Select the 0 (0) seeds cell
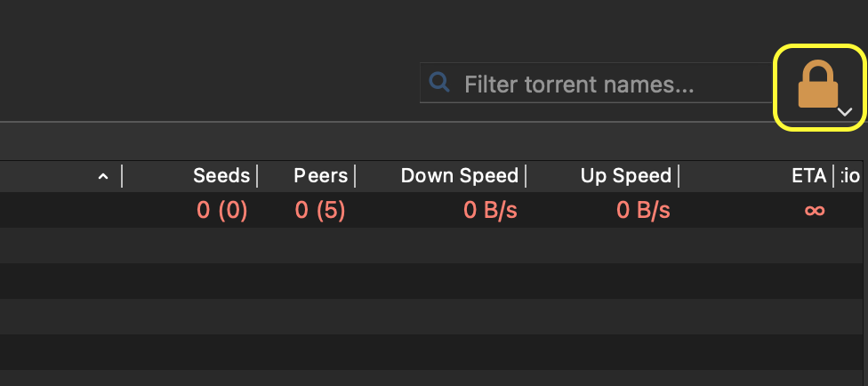The image size is (868, 386). 221,211
